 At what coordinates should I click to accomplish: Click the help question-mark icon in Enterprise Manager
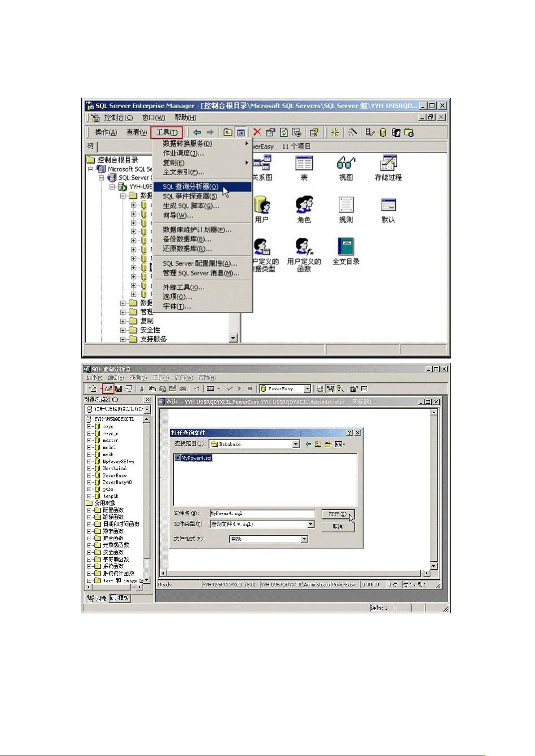coord(314,132)
